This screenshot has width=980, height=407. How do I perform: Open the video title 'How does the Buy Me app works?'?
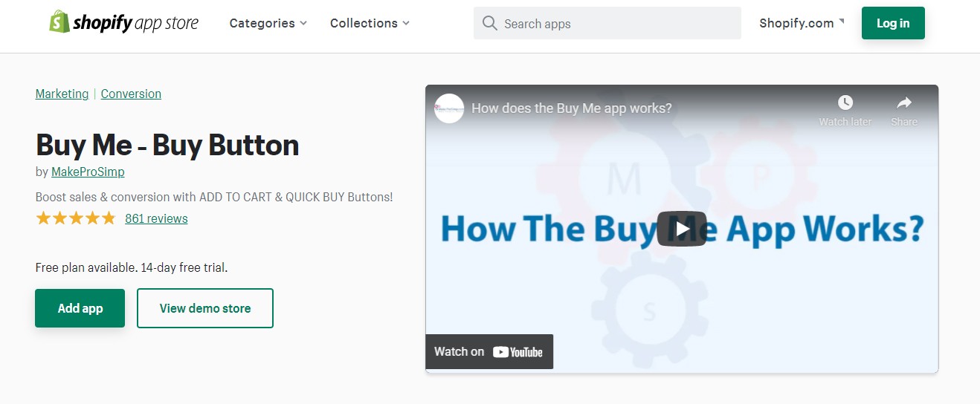572,108
